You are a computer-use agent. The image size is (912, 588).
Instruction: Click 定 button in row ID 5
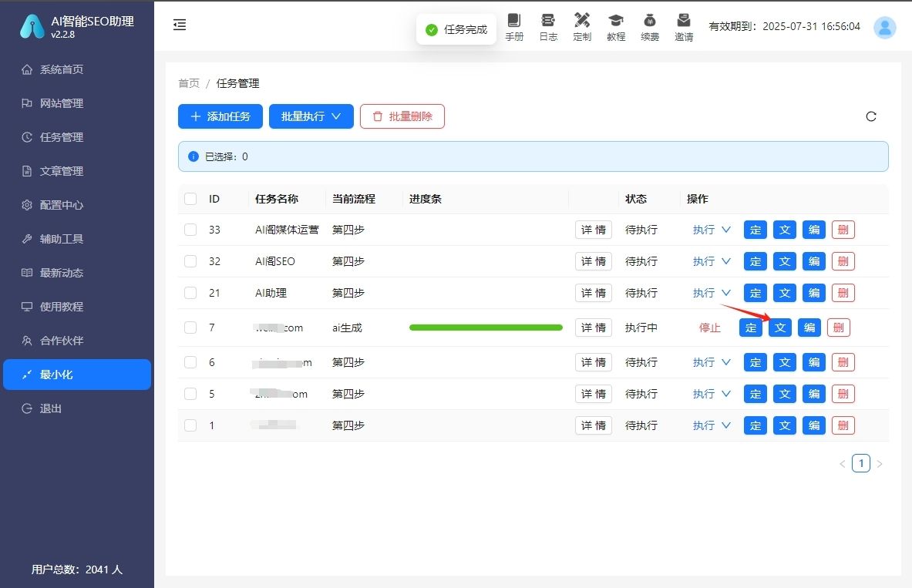pos(755,394)
